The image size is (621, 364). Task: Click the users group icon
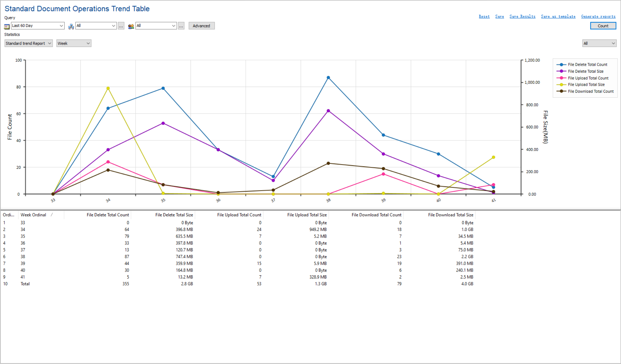click(131, 26)
